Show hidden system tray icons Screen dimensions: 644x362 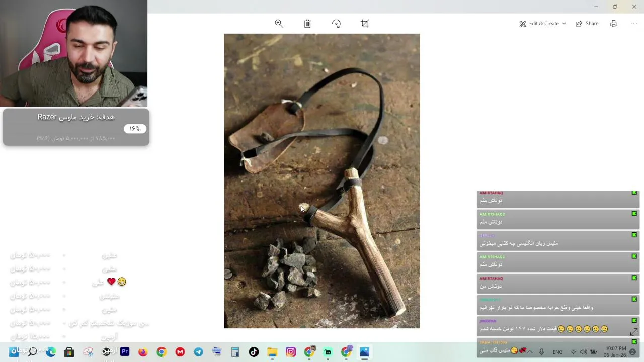point(529,352)
